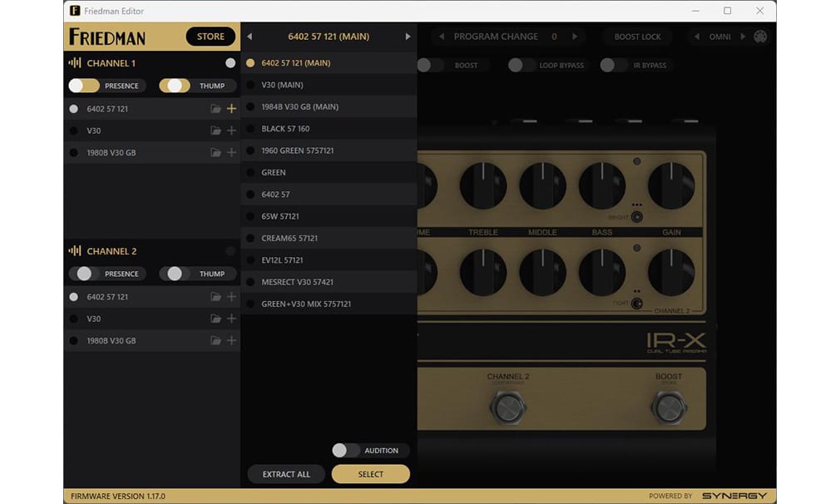Click the Channel 2 footswitch on the pedal
Screen dimensions: 840x504
click(508, 408)
